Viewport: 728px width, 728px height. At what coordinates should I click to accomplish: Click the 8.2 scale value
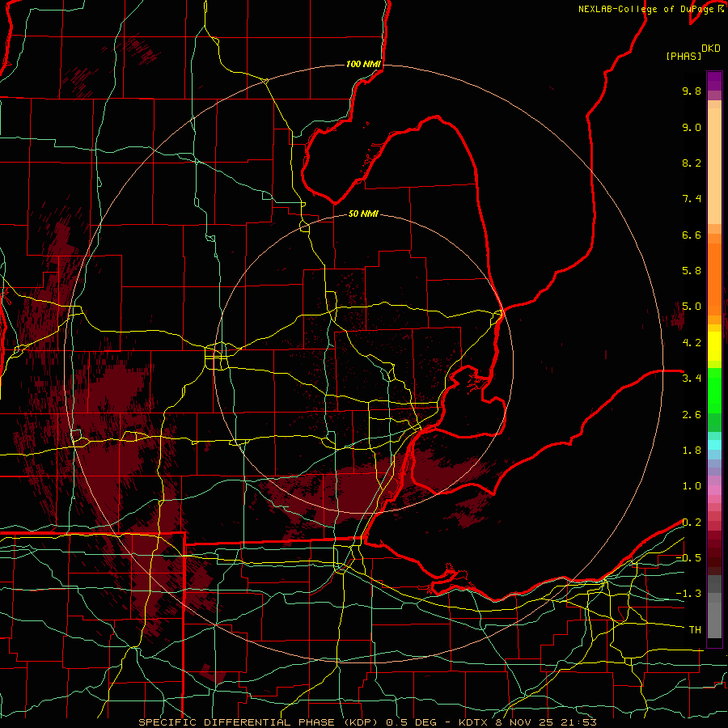[x=692, y=163]
